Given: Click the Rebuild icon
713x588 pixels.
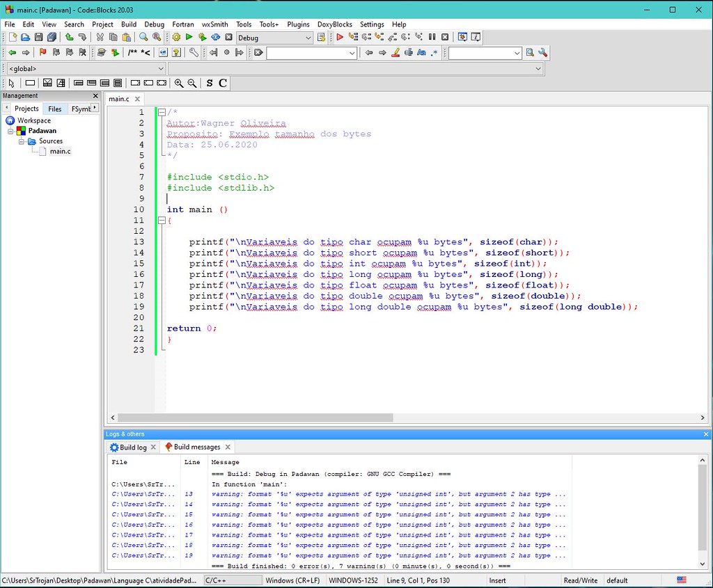Looking at the screenshot, I should point(215,38).
